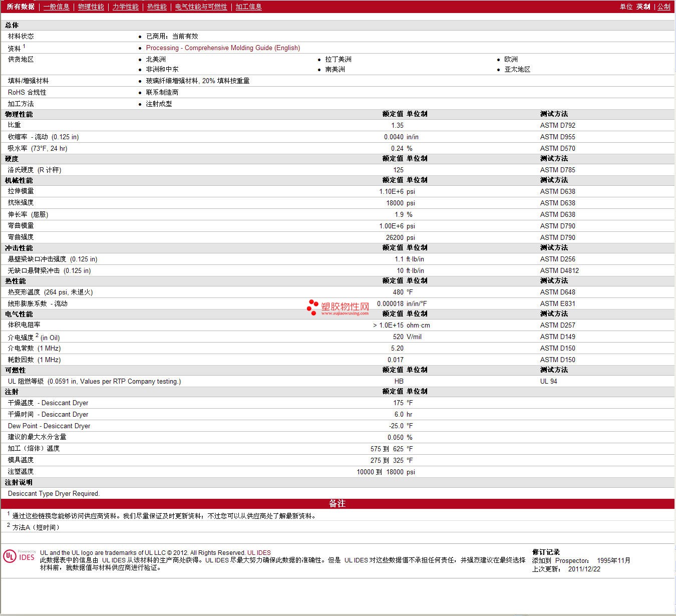Click the HB flammability rating
The image size is (676, 616).
(399, 381)
